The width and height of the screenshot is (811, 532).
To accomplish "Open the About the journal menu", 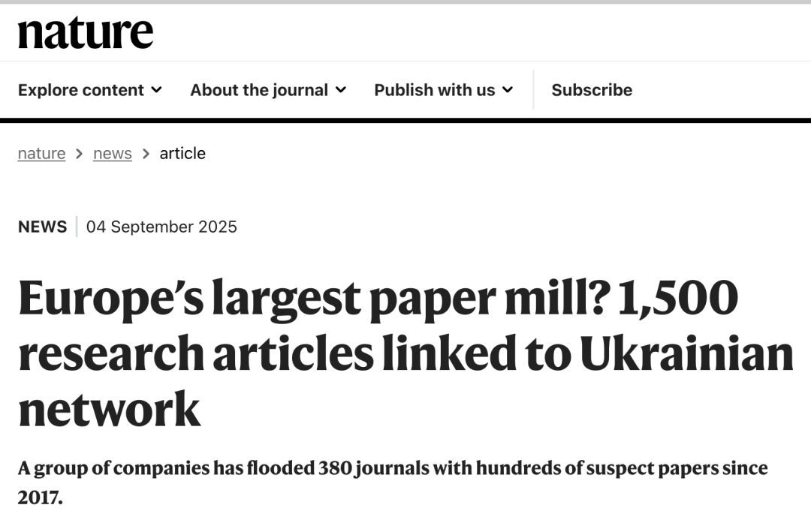I will click(268, 90).
